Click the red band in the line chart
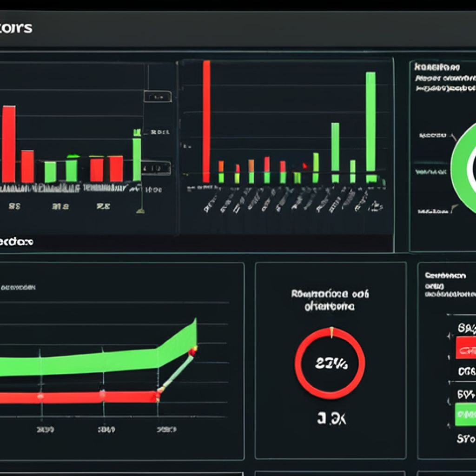 coord(79,397)
